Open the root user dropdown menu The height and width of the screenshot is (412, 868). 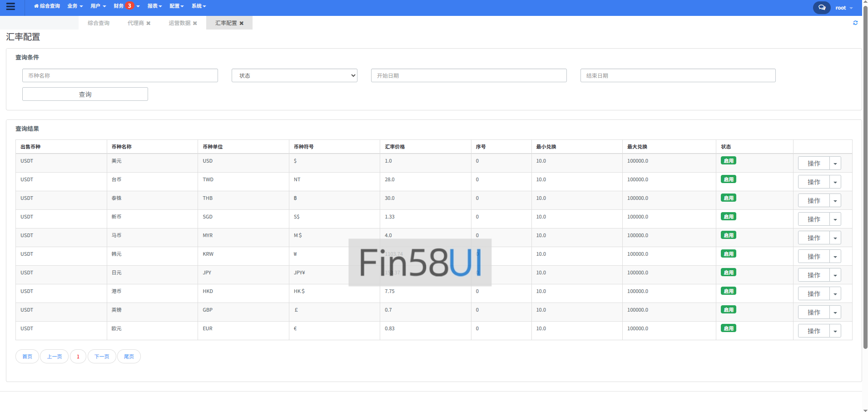point(843,8)
